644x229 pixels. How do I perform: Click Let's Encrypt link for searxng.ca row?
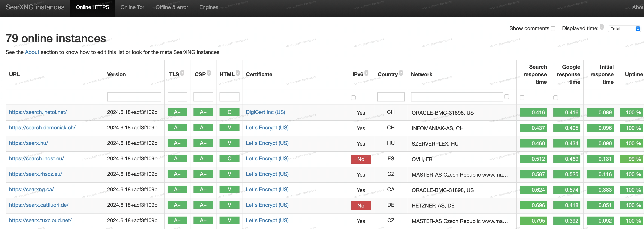tap(267, 190)
